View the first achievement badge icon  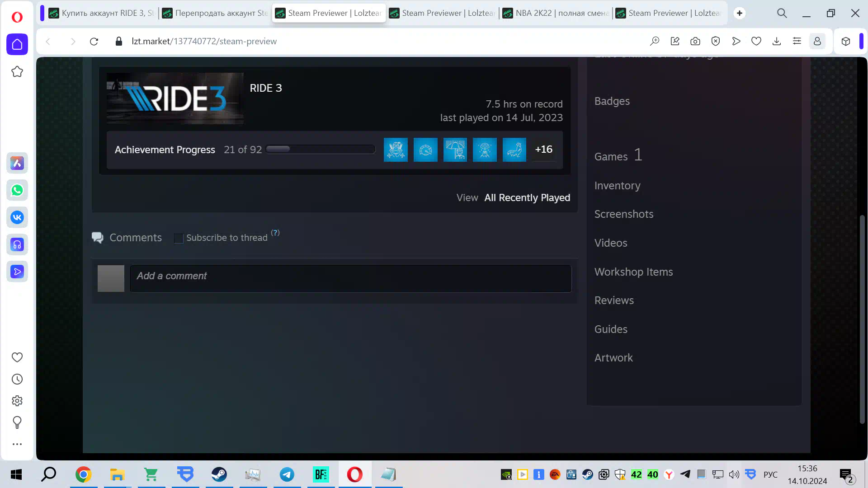pyautogui.click(x=396, y=150)
